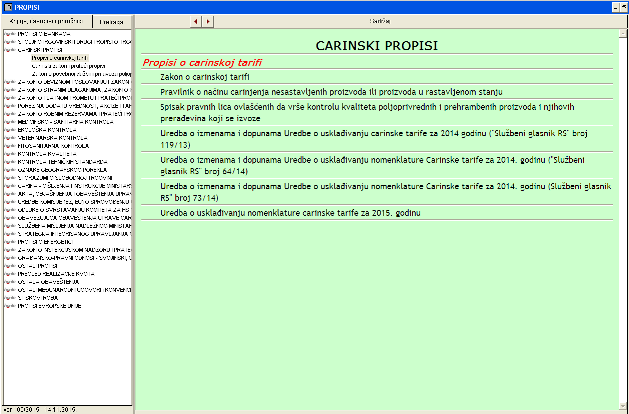Screen dimensions: 629x414
Task: Select KONTROLA TEHNIČKE ISPRAVNOSTI in the tree
Action: (x=63, y=162)
